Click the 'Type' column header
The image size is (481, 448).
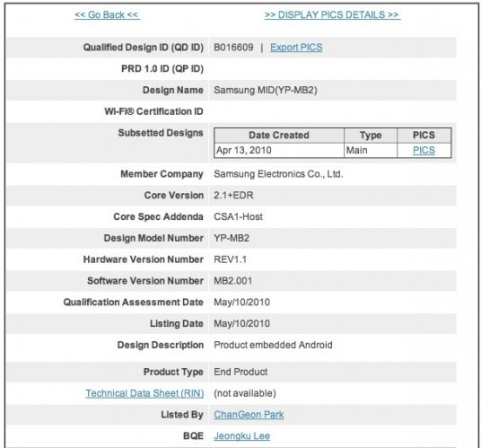click(371, 136)
